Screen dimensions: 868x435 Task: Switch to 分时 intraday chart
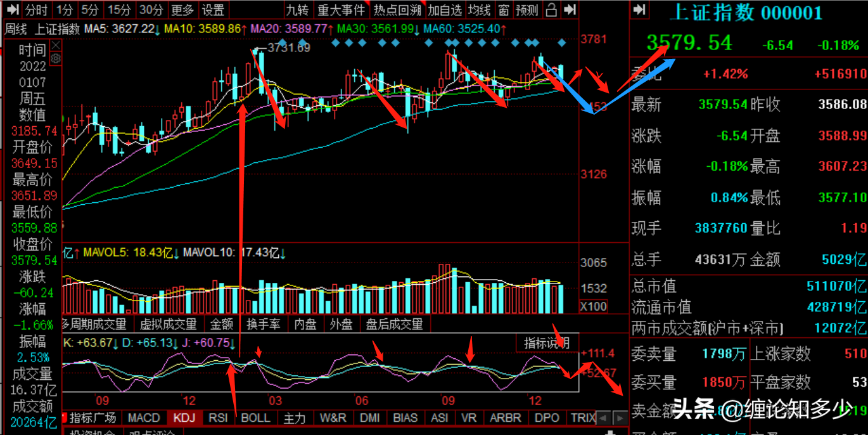[x=37, y=10]
